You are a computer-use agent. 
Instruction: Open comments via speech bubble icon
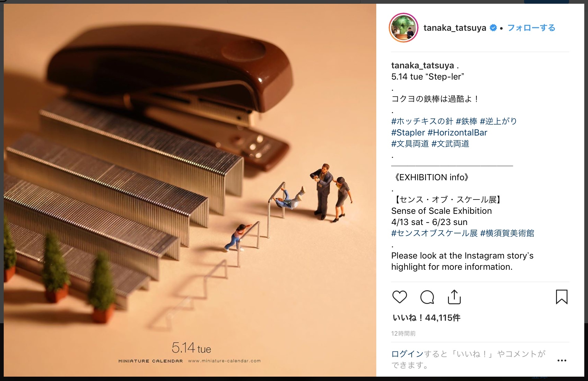tap(427, 297)
